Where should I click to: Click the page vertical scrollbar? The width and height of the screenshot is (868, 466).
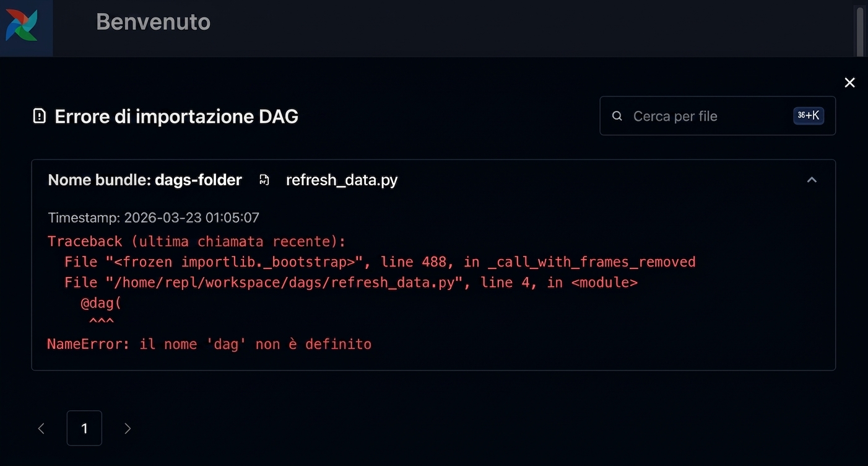pos(859,31)
